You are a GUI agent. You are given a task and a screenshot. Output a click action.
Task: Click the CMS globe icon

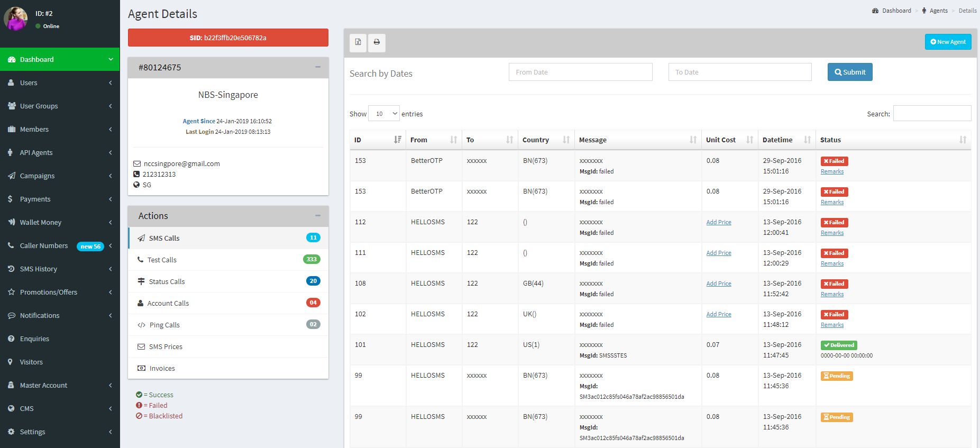tap(11, 408)
